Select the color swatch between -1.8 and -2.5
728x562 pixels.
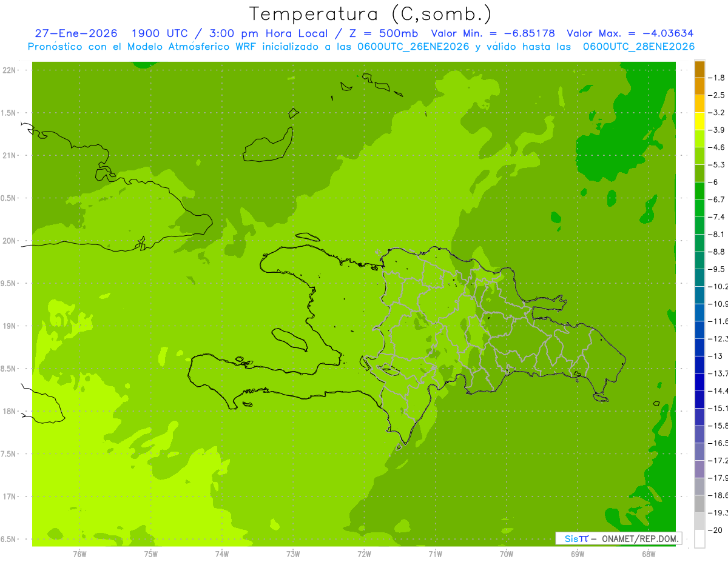pyautogui.click(x=699, y=87)
